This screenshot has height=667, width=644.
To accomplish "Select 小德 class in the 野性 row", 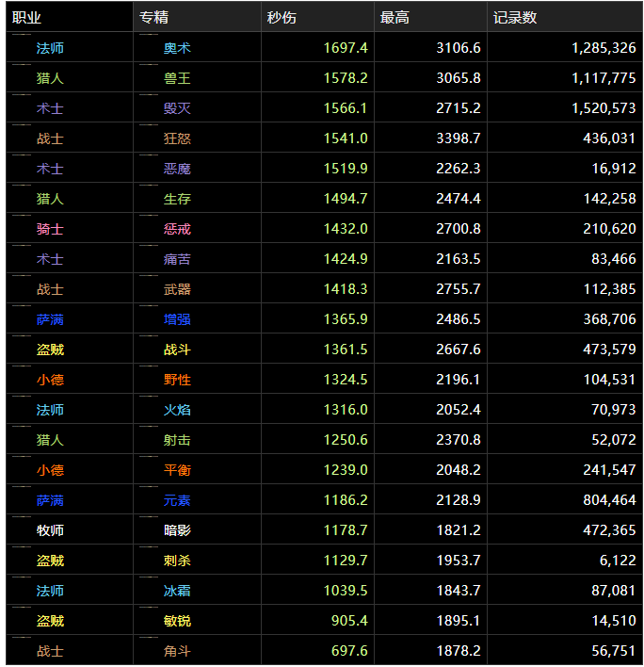I will 50,380.
